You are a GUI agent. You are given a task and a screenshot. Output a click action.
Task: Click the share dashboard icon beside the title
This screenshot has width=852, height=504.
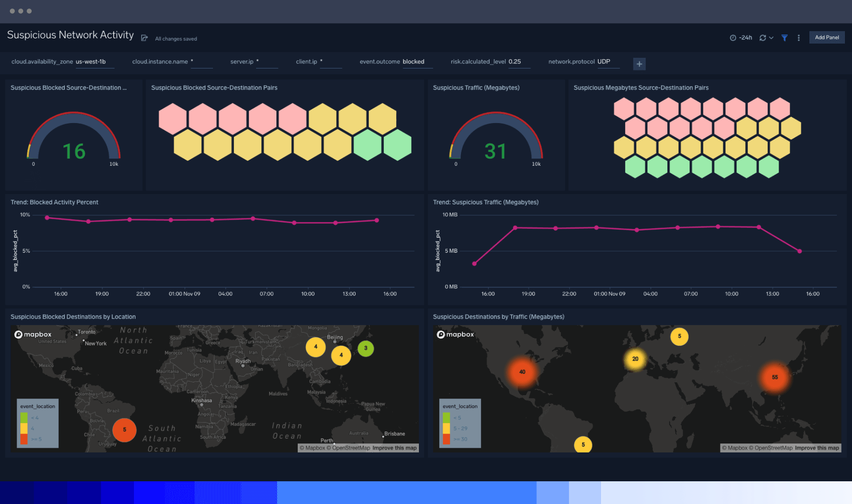[144, 38]
